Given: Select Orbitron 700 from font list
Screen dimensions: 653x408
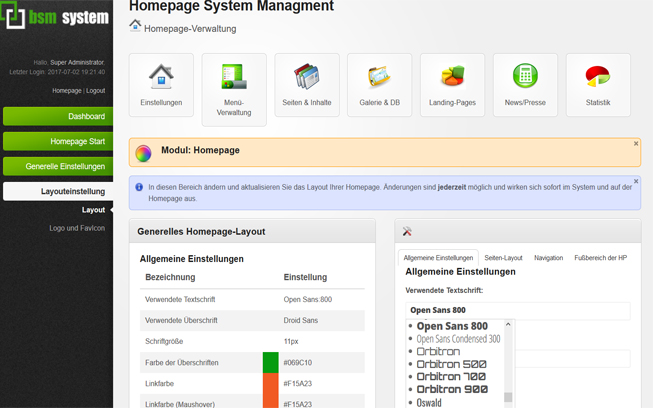Looking at the screenshot, I should point(452,377).
